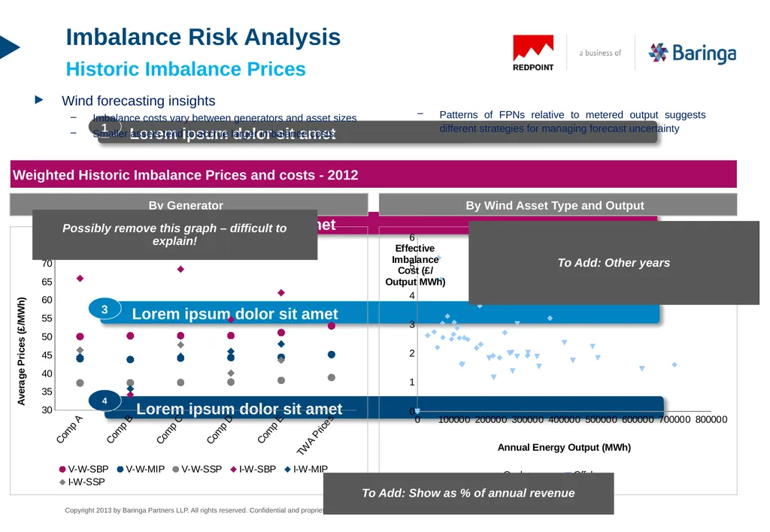The width and height of the screenshot is (770, 532).
Task: Click the 45 tick on Average Prices axis
Action: pyautogui.click(x=47, y=355)
